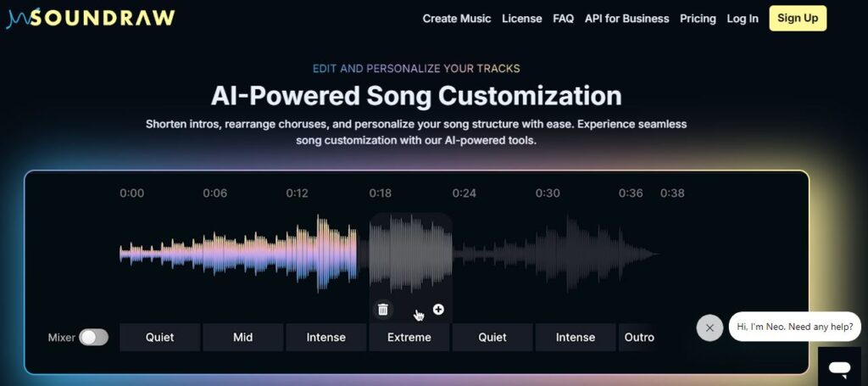Screen dimensions: 868x386
Task: Select the Extreme energy block
Action: [409, 338]
